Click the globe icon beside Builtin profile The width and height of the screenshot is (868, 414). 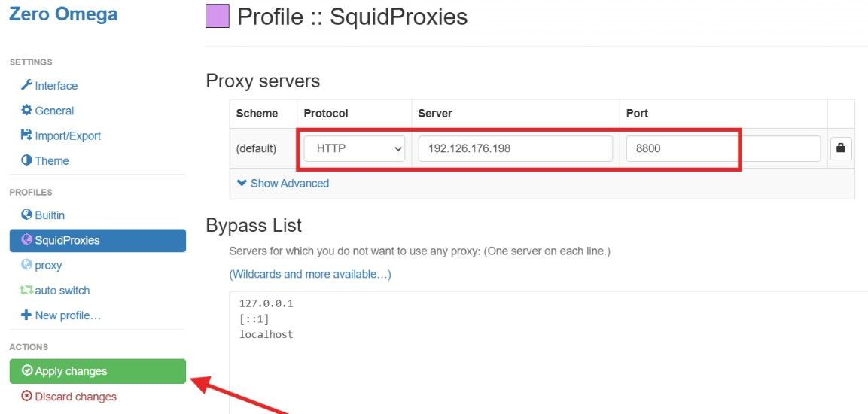26,215
